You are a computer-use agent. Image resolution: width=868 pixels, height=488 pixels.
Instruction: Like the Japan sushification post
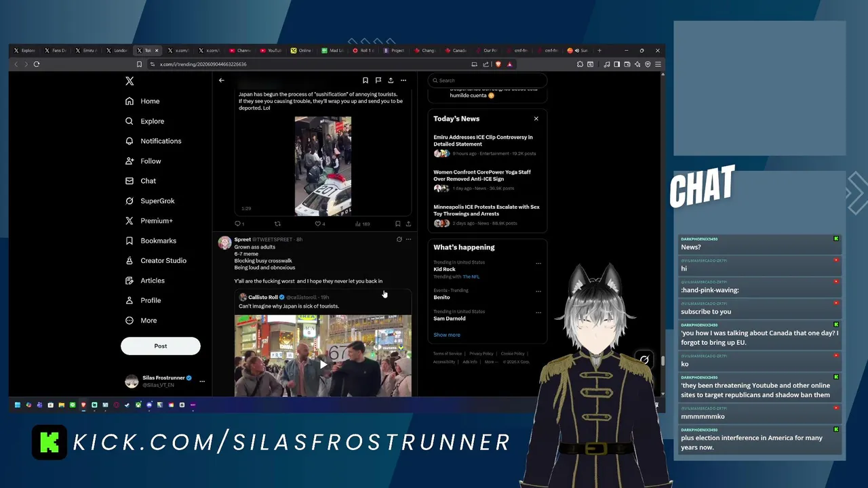(319, 224)
